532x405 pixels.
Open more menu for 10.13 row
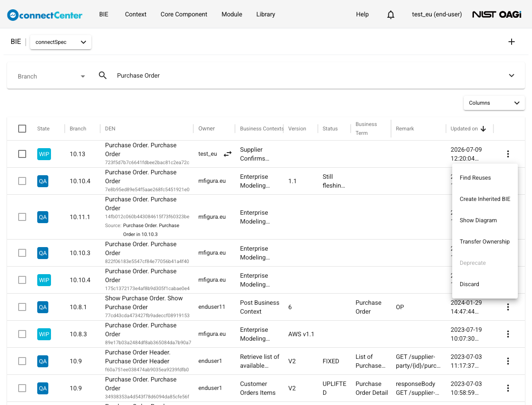(x=508, y=154)
